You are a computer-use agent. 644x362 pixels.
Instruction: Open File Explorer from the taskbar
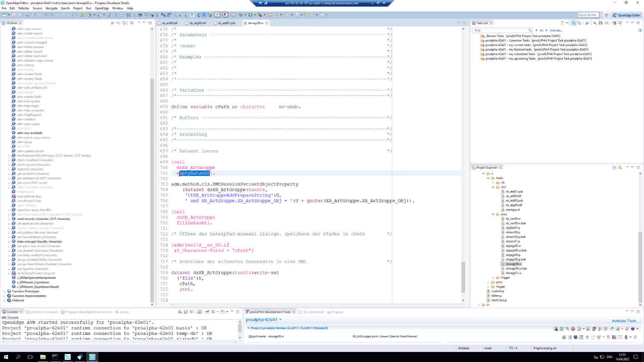(x=43, y=357)
